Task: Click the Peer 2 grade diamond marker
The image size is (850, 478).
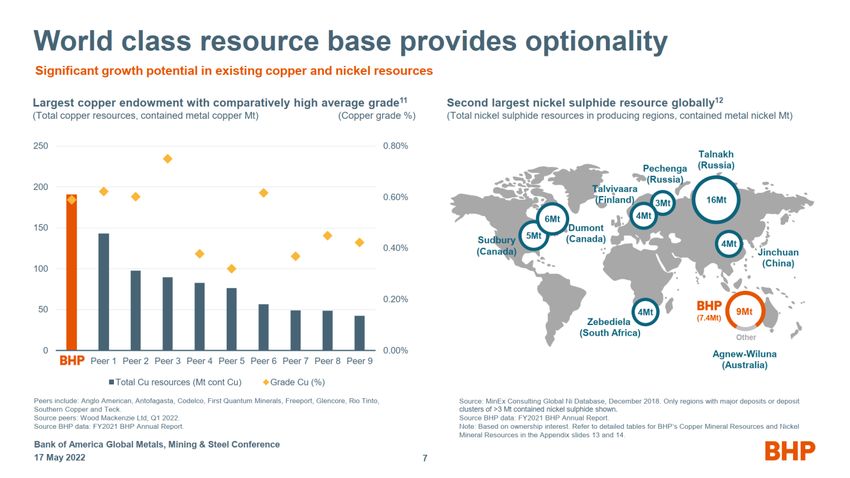Action: (136, 197)
